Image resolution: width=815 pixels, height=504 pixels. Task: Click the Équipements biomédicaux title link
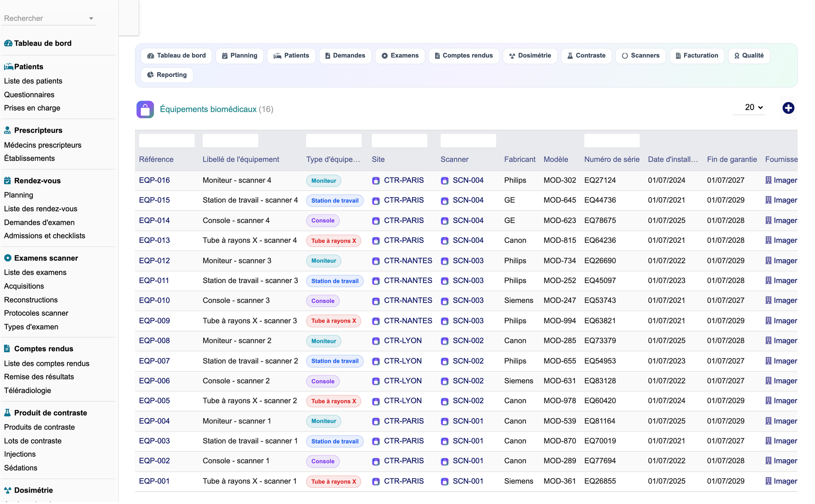(208, 109)
